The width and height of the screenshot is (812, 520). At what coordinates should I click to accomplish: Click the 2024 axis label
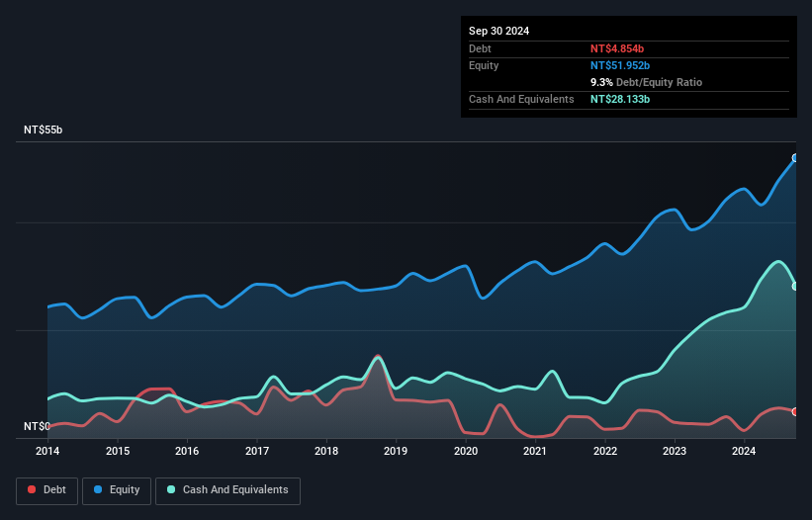coord(744,451)
